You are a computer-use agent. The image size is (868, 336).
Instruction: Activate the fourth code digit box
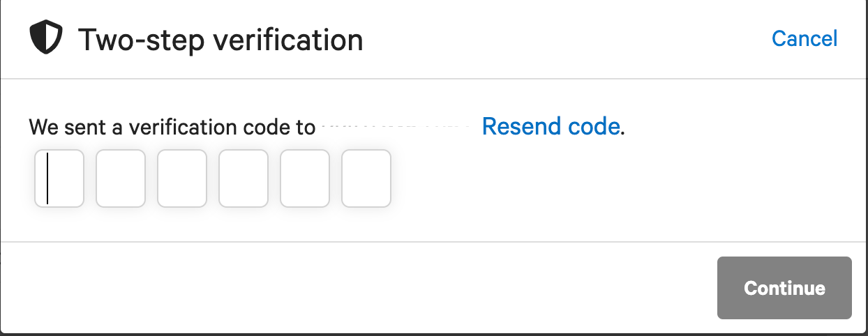click(244, 178)
